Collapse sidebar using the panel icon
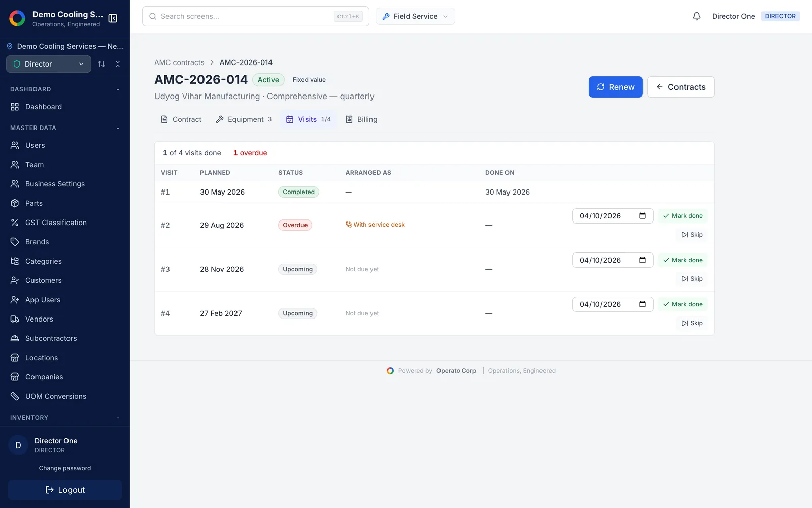The image size is (812, 508). click(x=113, y=18)
